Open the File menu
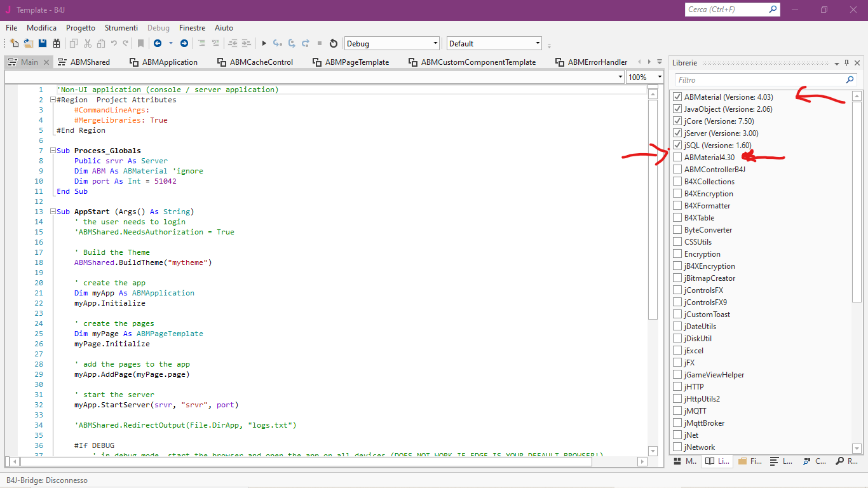This screenshot has width=868, height=488. [x=11, y=28]
